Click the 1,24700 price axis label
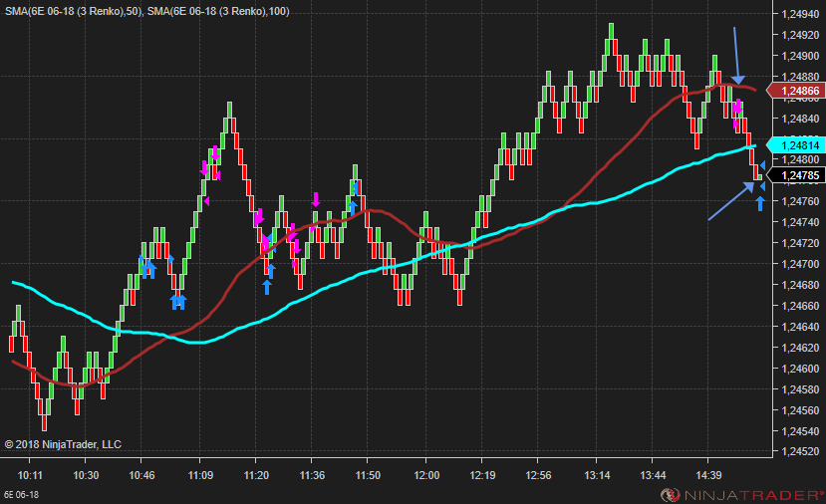This screenshot has width=826, height=504. click(801, 264)
